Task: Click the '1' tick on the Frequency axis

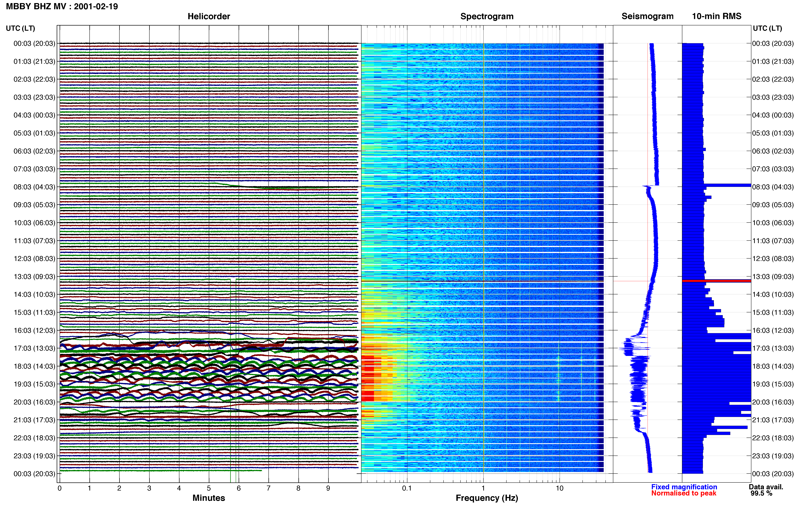Action: click(483, 488)
